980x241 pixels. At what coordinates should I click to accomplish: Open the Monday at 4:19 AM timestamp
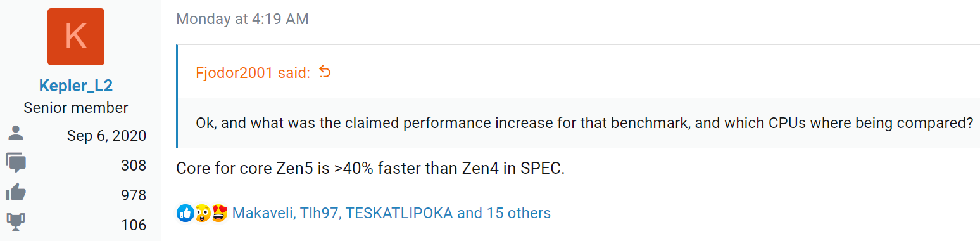click(x=242, y=19)
